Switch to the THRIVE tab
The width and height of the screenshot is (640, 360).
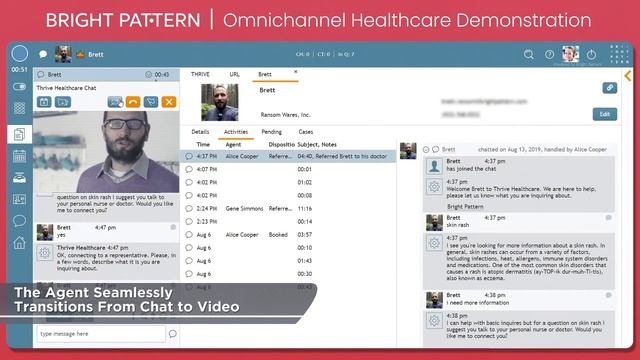click(x=200, y=74)
